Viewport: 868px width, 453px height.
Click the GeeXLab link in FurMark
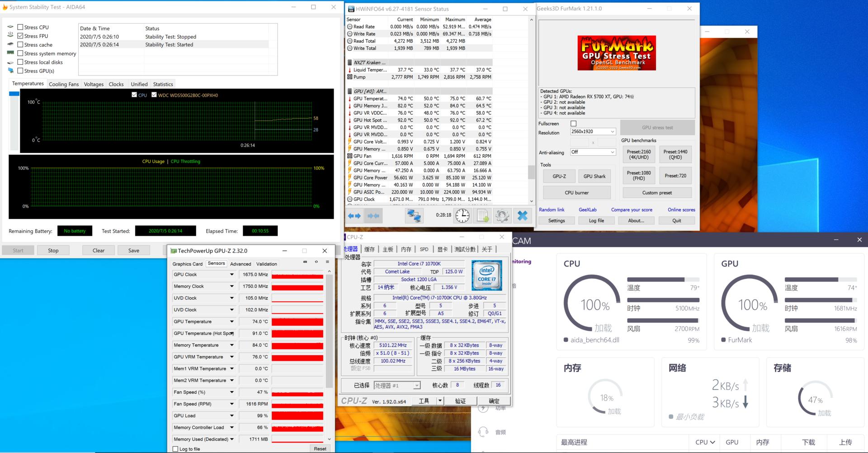tap(587, 210)
